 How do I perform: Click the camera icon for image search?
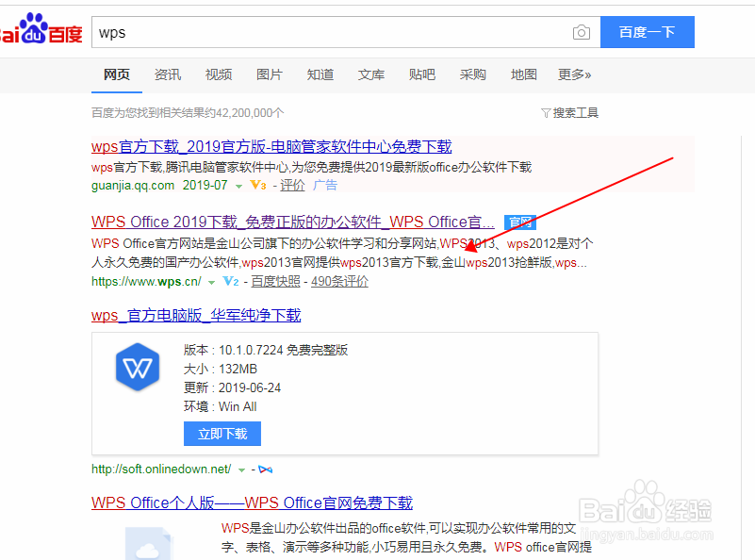582,31
